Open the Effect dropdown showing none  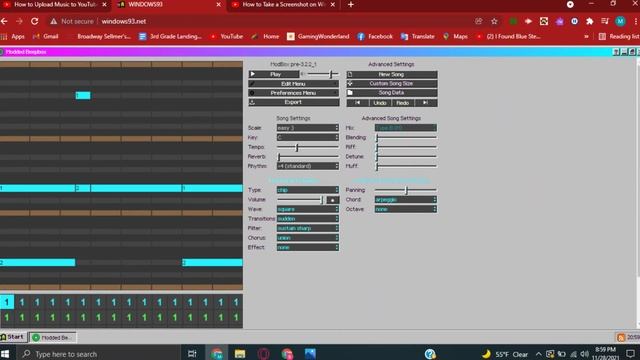(x=308, y=247)
